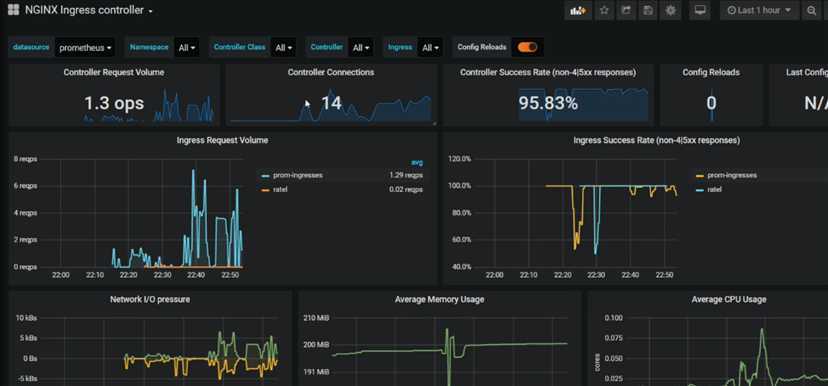The image size is (828, 386).
Task: Click the 1.29 reqps avg value
Action: coord(406,175)
